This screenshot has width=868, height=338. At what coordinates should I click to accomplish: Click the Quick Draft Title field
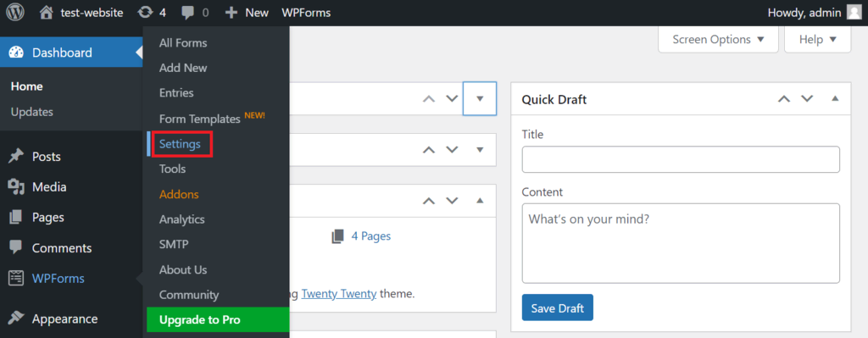681,159
